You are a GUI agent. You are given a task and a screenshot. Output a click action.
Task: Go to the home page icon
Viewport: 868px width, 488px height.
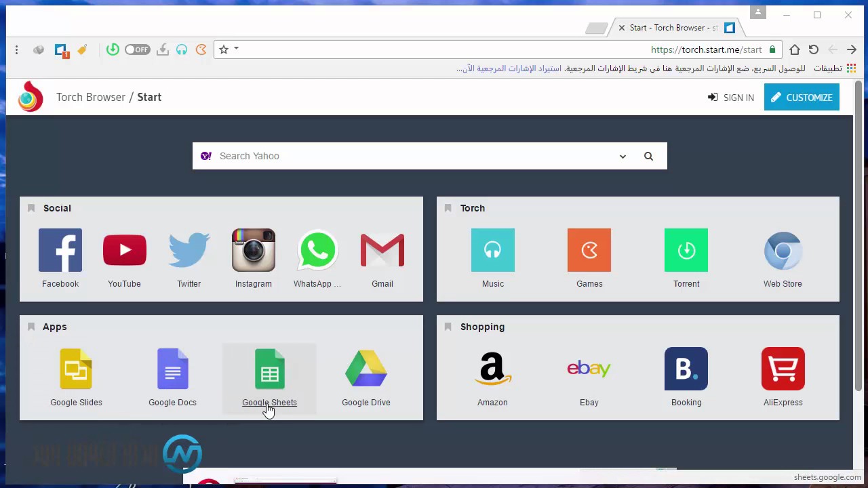795,49
